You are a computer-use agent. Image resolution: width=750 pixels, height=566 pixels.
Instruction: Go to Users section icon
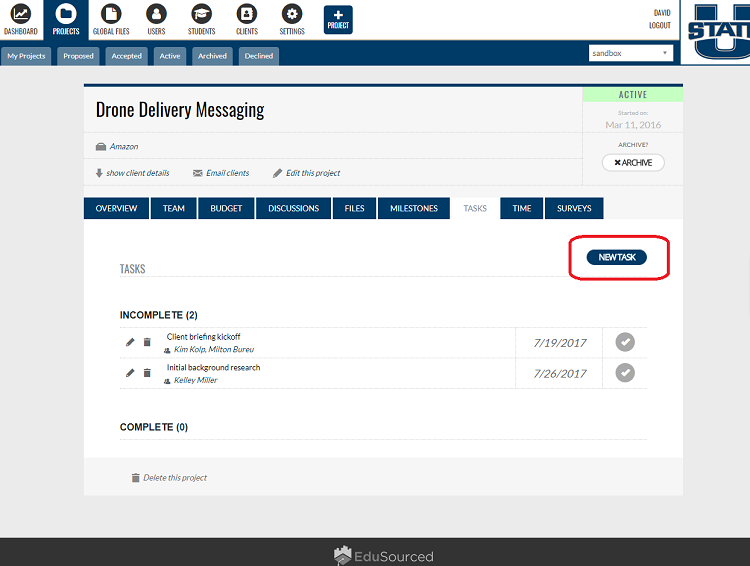tap(156, 15)
